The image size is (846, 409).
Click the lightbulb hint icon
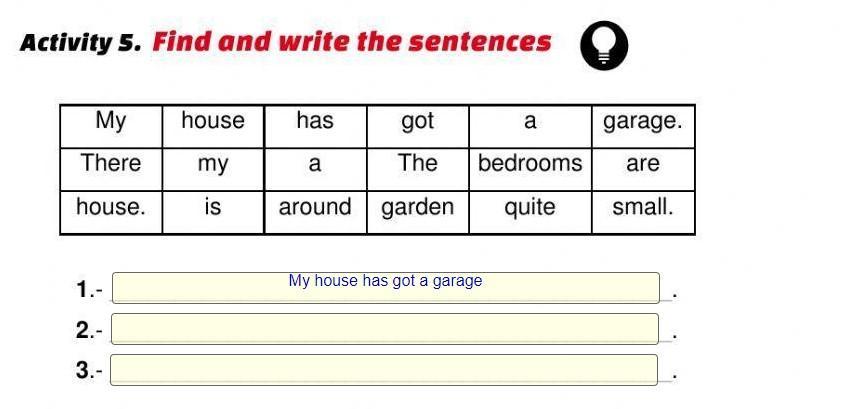[x=604, y=46]
